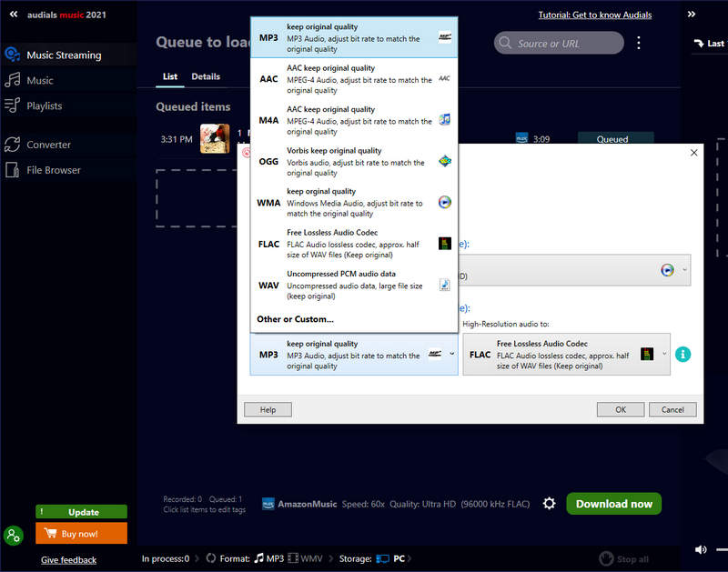Click the PC storage selector
Viewport: 728px width, 572px height.
point(390,558)
